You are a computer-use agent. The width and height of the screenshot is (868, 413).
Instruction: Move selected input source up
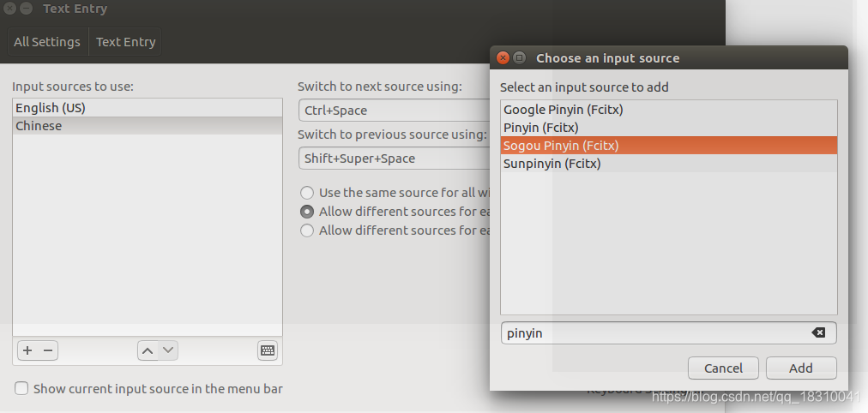(x=148, y=350)
